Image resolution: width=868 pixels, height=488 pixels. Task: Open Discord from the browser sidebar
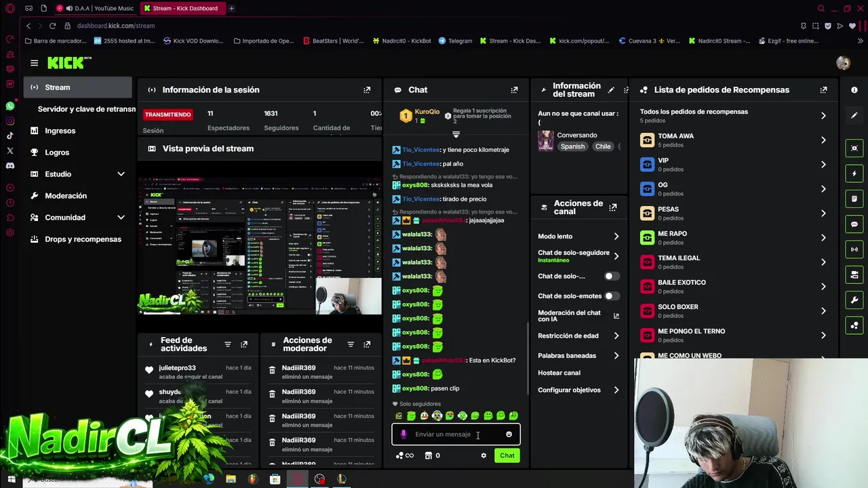coord(9,165)
